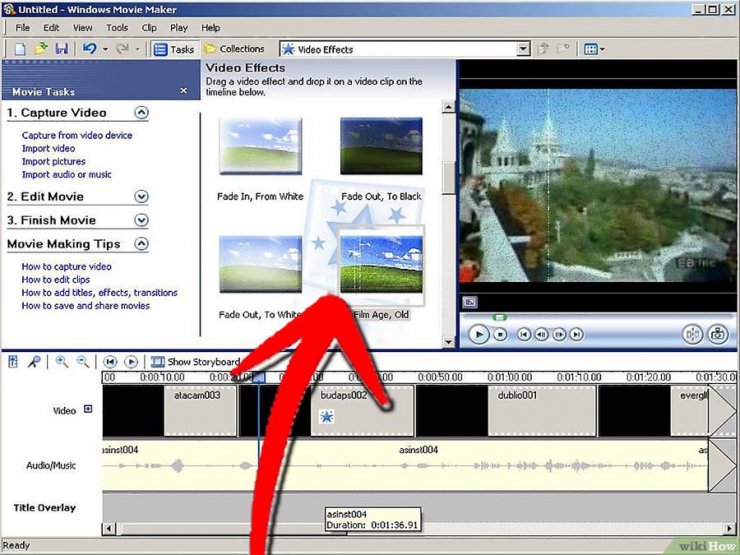
Task: Open the Clip menu
Action: click(x=149, y=28)
